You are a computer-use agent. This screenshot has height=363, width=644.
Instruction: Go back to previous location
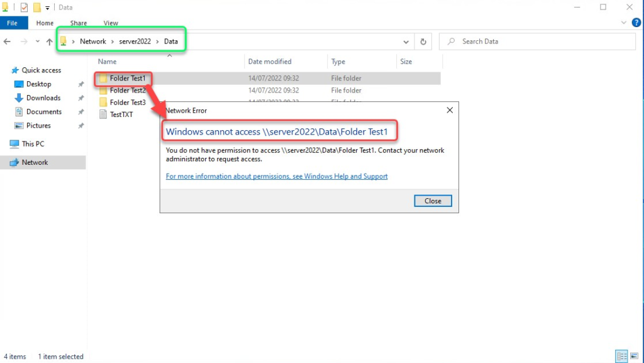[x=7, y=42]
